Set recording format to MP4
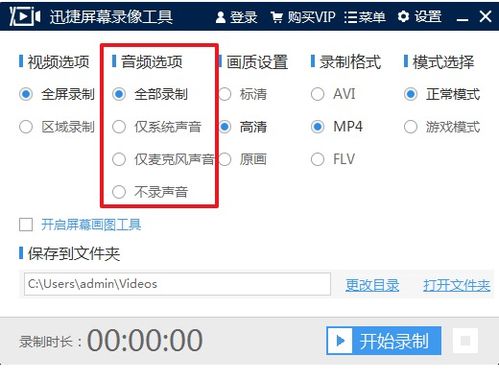The height and width of the screenshot is (380, 499). (337, 127)
